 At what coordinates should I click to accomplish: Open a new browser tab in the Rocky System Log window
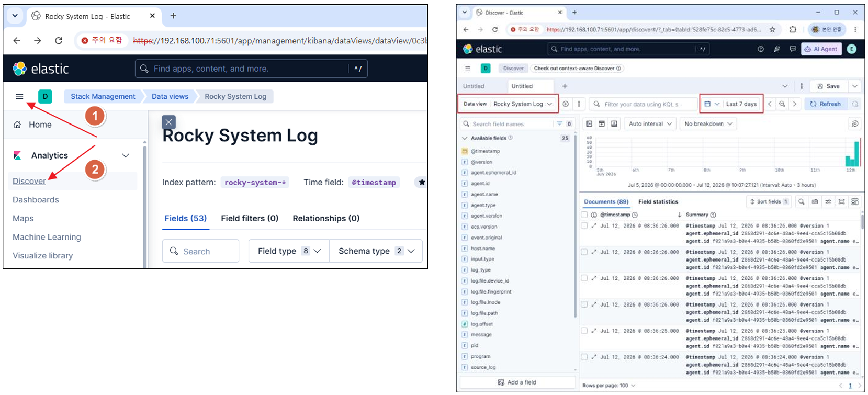pyautogui.click(x=173, y=16)
